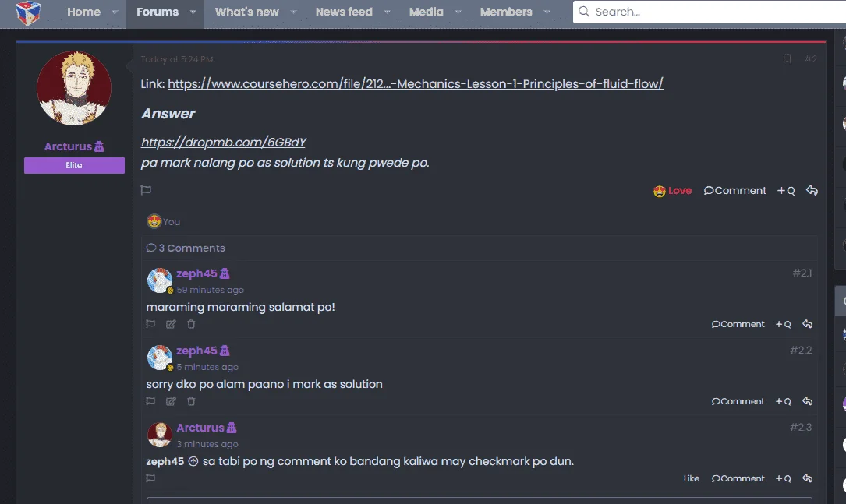This screenshot has width=846, height=504.
Task: Reply arrow on comment #2.2
Action: point(807,401)
